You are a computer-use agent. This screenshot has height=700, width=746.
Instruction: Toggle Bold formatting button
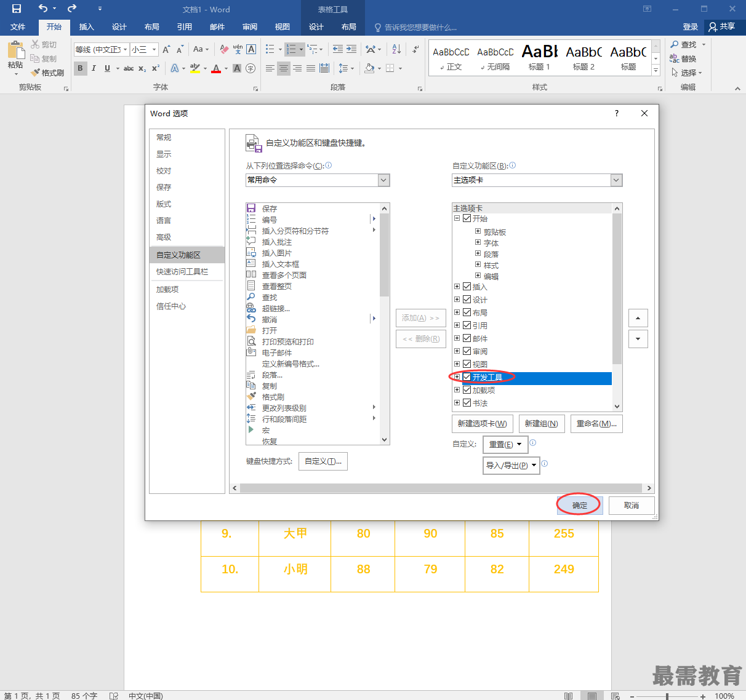[x=80, y=68]
